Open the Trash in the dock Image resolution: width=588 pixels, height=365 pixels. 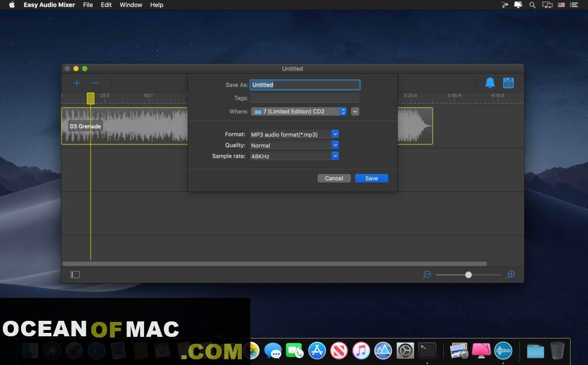pyautogui.click(x=557, y=351)
